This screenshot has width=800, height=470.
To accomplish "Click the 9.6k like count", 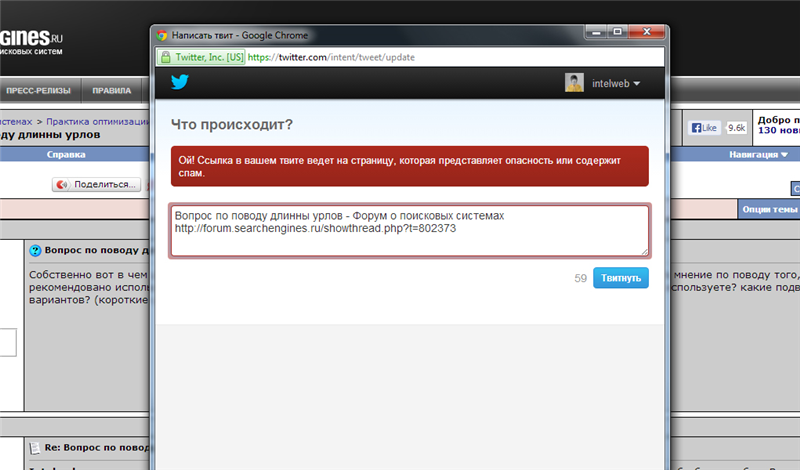I will coord(736,128).
